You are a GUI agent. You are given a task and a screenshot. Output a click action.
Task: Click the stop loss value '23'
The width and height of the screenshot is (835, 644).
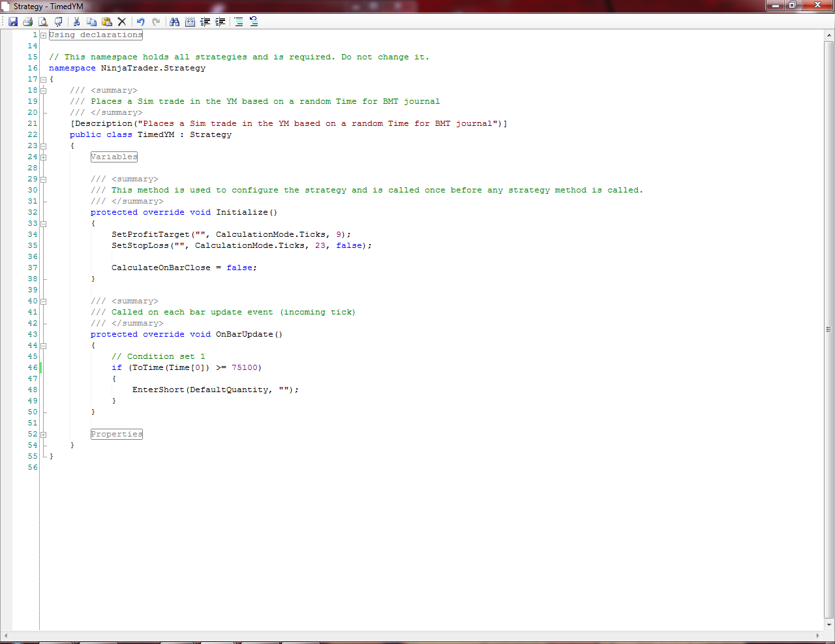(320, 246)
